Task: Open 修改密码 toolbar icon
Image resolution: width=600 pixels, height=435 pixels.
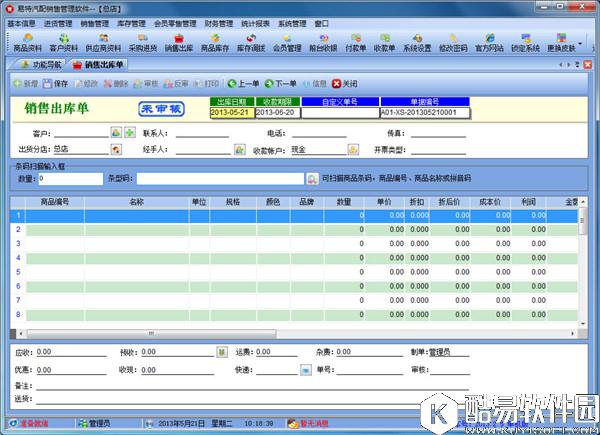Action: (x=453, y=43)
